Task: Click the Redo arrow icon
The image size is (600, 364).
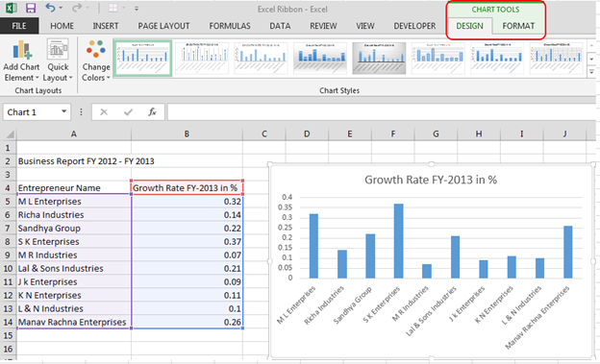Action: (x=77, y=8)
